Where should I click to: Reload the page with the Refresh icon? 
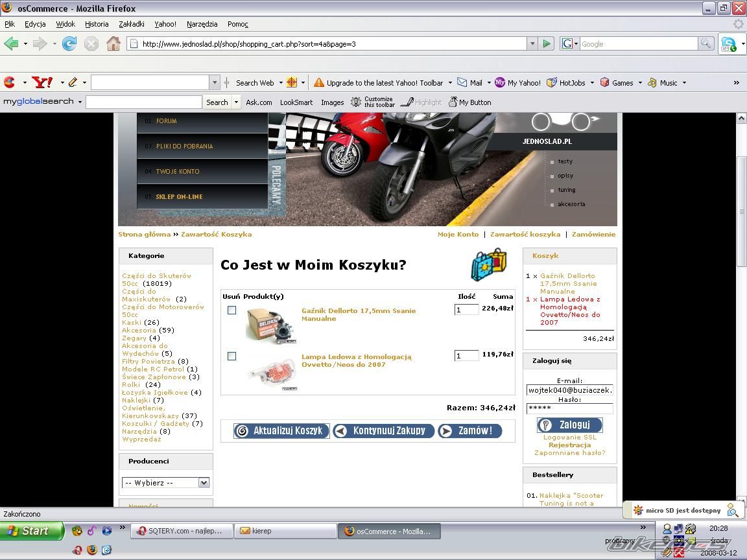click(69, 44)
